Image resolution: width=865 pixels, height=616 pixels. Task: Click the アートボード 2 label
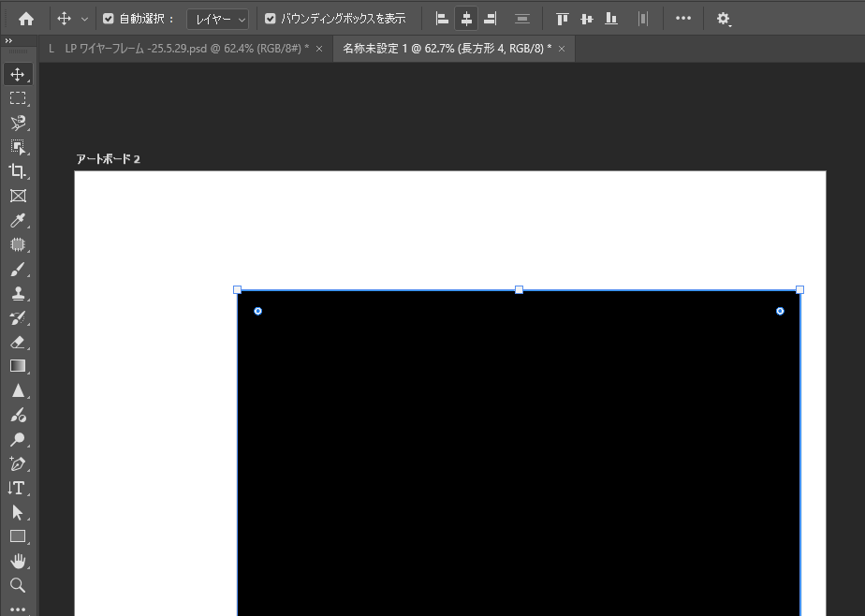(x=108, y=159)
